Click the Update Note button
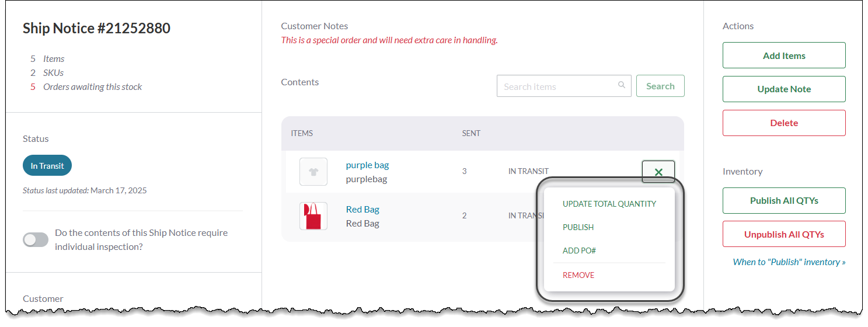Image resolution: width=868 pixels, height=327 pixels. pyautogui.click(x=784, y=89)
